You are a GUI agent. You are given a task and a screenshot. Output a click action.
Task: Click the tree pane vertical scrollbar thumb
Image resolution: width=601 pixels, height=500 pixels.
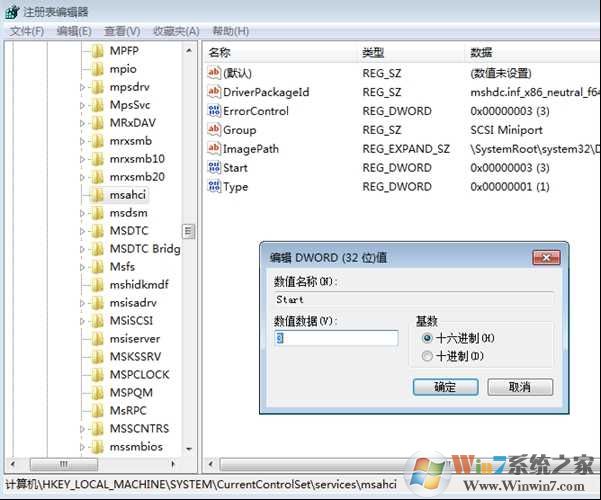point(188,231)
